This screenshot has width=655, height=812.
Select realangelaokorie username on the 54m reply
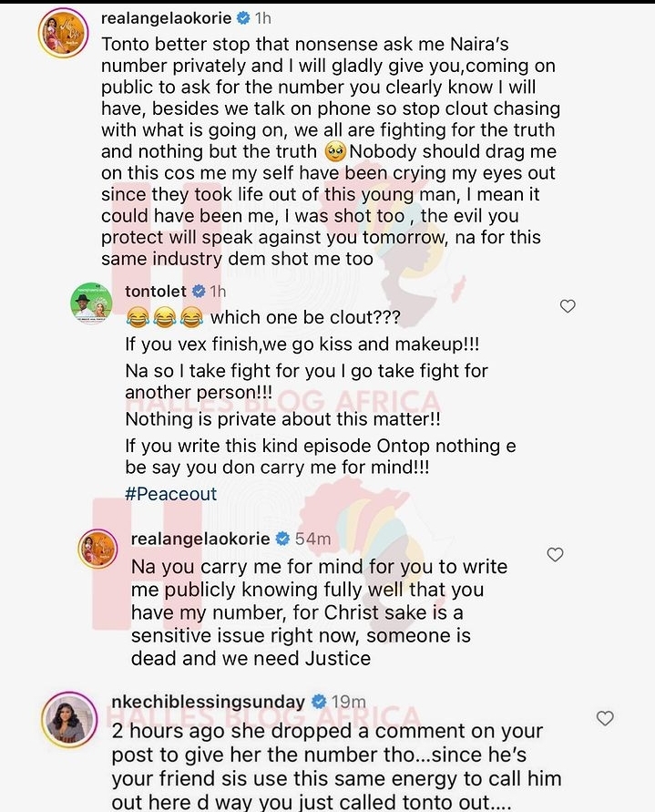point(200,539)
